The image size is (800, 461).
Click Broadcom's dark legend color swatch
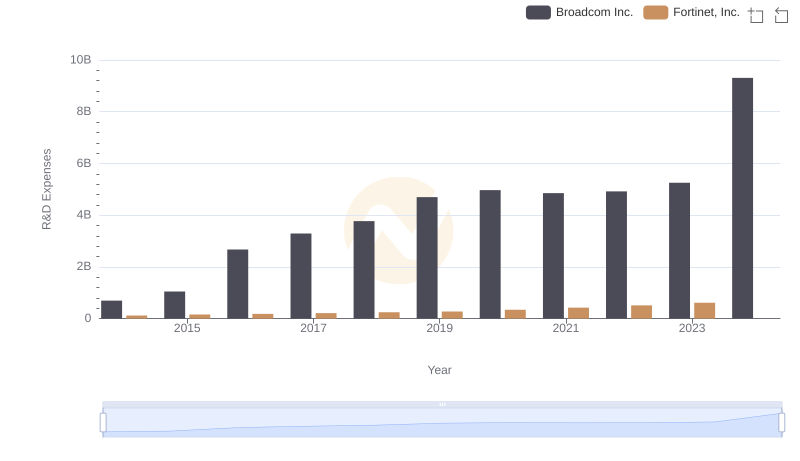pos(538,12)
